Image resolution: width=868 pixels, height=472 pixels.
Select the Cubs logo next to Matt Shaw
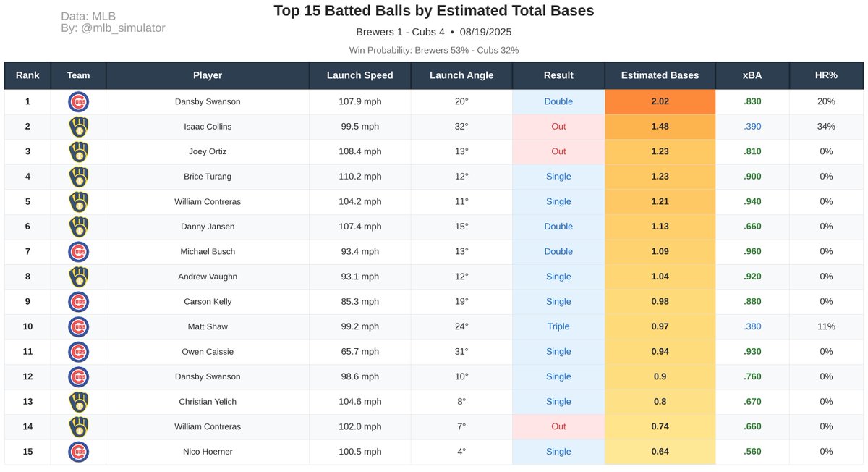(x=78, y=326)
